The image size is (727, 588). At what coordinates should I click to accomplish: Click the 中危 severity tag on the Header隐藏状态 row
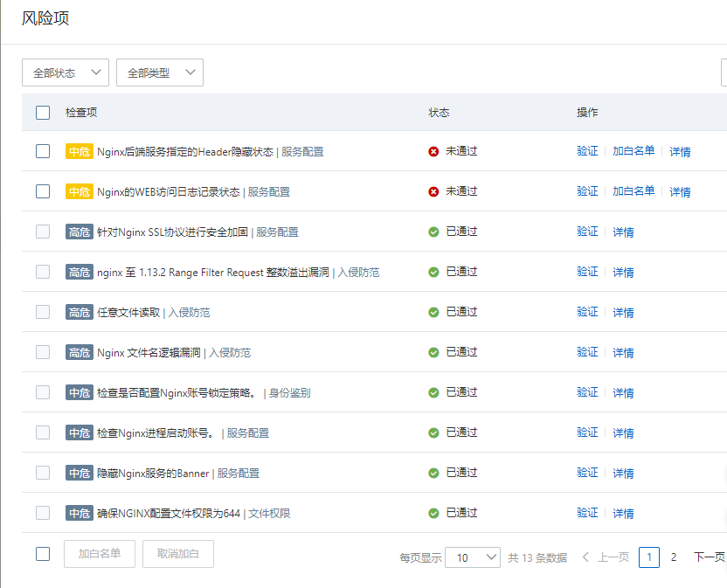79,151
